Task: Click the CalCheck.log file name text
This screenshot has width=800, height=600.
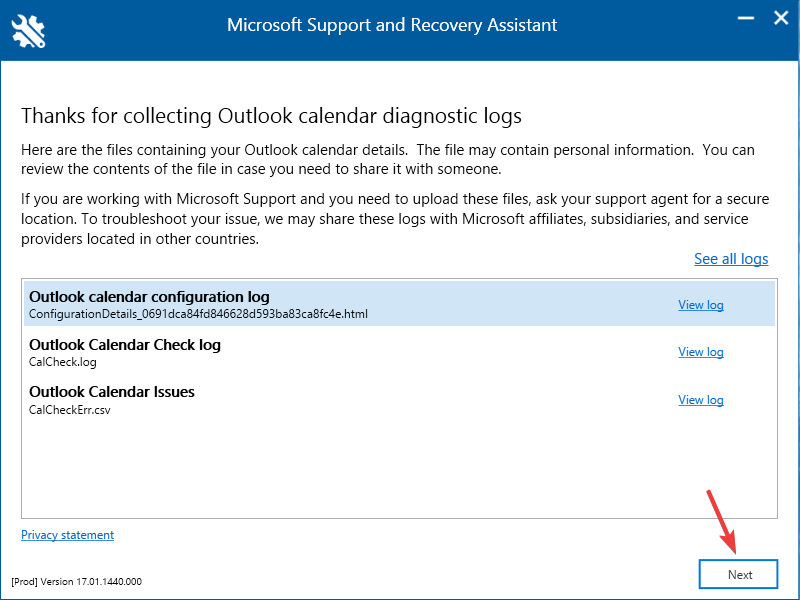Action: [63, 362]
